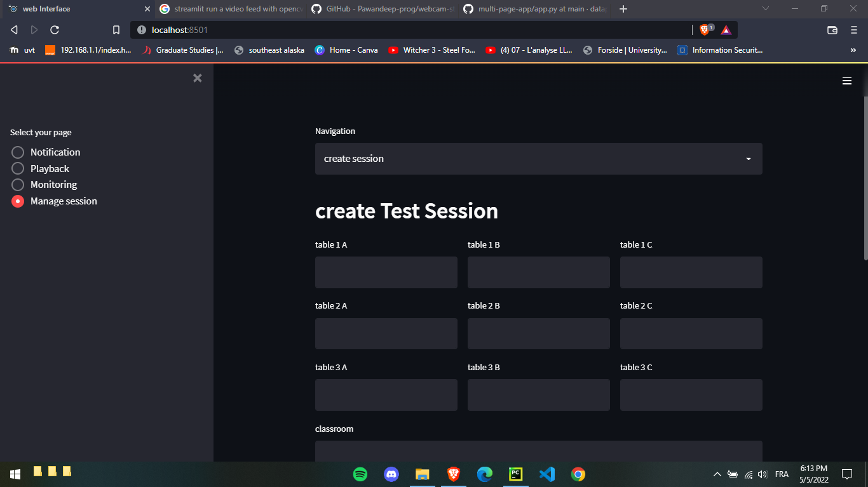The image size is (868, 487).
Task: Select the Manage session radio button
Action: point(18,201)
